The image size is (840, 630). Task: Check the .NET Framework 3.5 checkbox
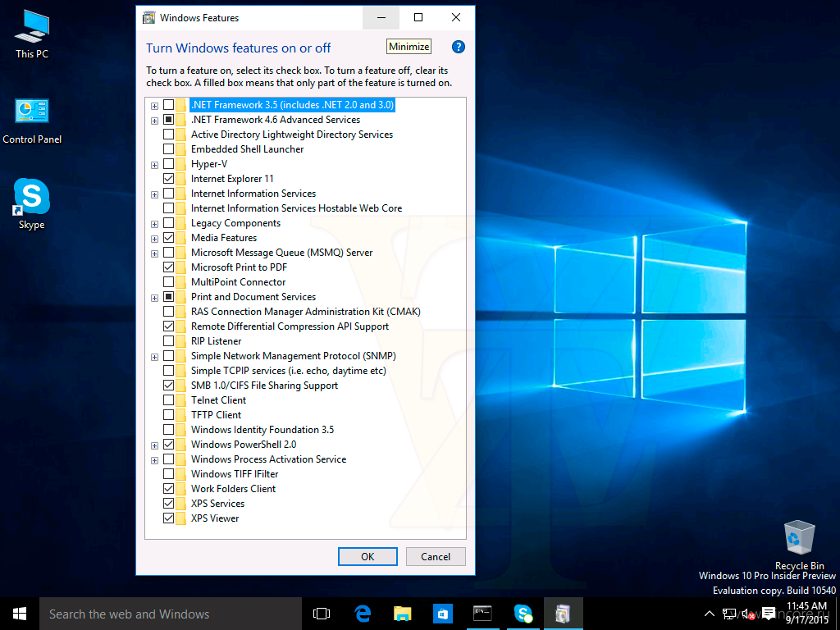pos(168,105)
